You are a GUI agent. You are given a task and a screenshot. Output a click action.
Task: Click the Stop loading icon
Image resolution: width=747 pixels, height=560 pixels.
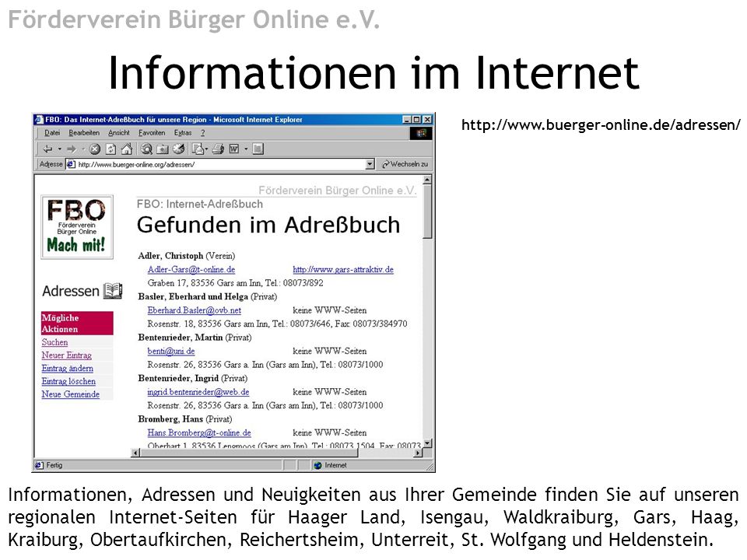(x=95, y=149)
